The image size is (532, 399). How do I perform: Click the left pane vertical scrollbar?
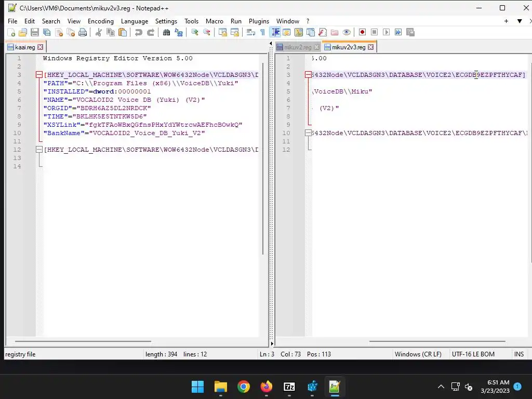pos(263,158)
